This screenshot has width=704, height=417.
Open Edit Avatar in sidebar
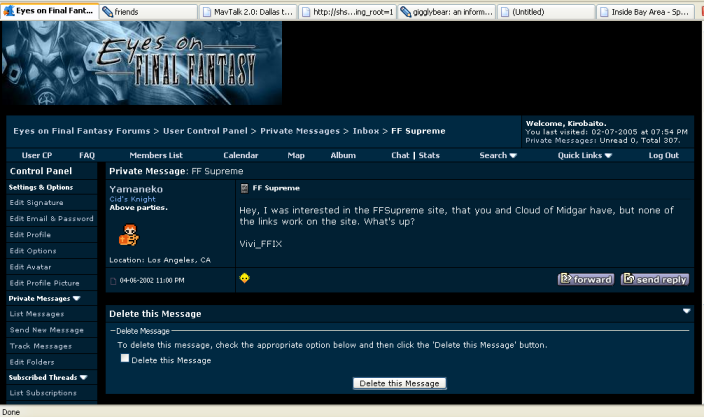click(31, 267)
